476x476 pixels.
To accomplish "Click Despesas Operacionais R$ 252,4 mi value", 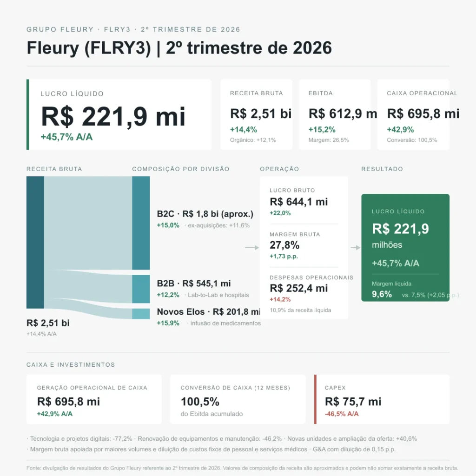I will [x=299, y=288].
